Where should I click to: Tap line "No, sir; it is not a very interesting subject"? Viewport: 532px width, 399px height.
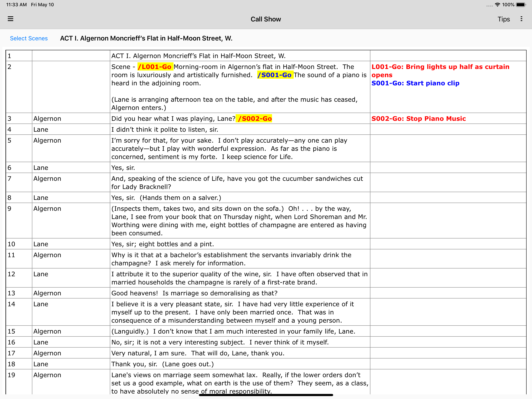[220, 342]
